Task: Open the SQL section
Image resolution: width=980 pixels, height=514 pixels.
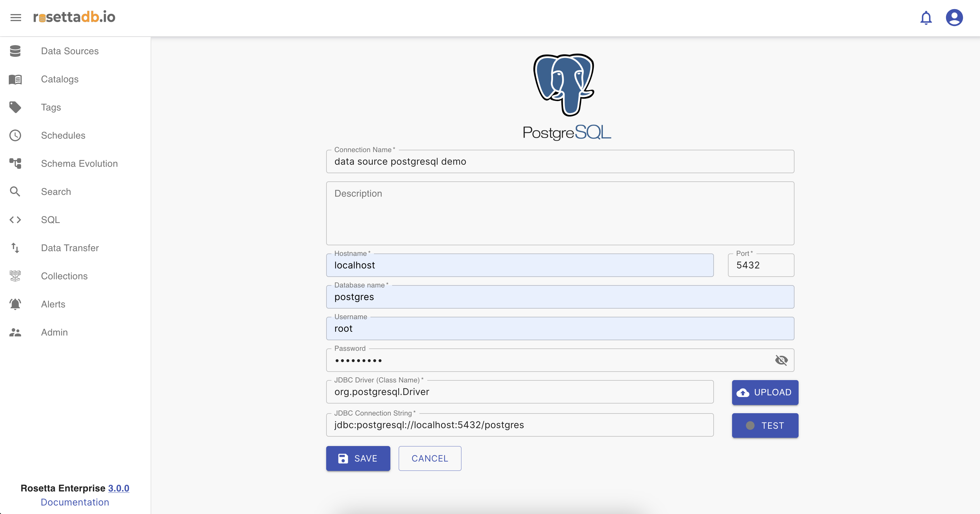Action: pos(51,220)
